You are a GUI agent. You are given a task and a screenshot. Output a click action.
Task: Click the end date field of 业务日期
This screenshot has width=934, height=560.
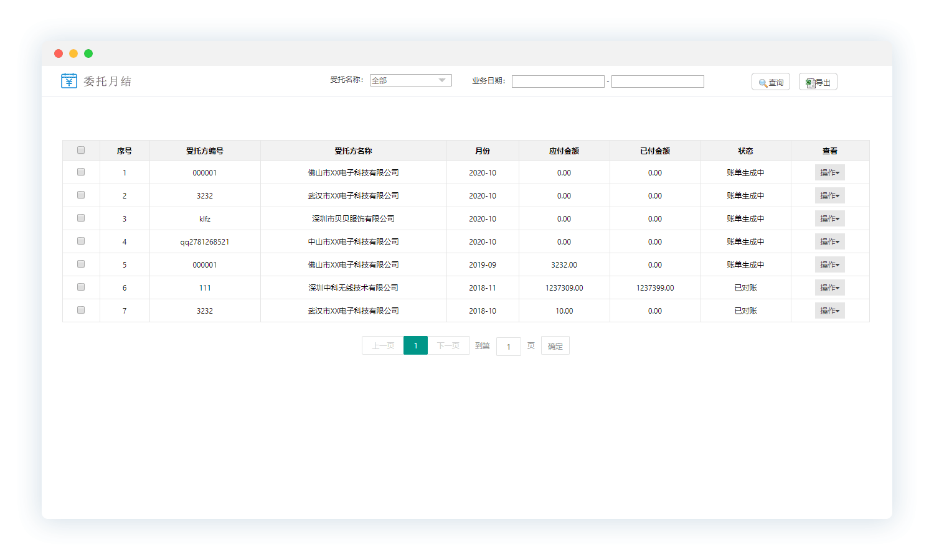(x=658, y=82)
